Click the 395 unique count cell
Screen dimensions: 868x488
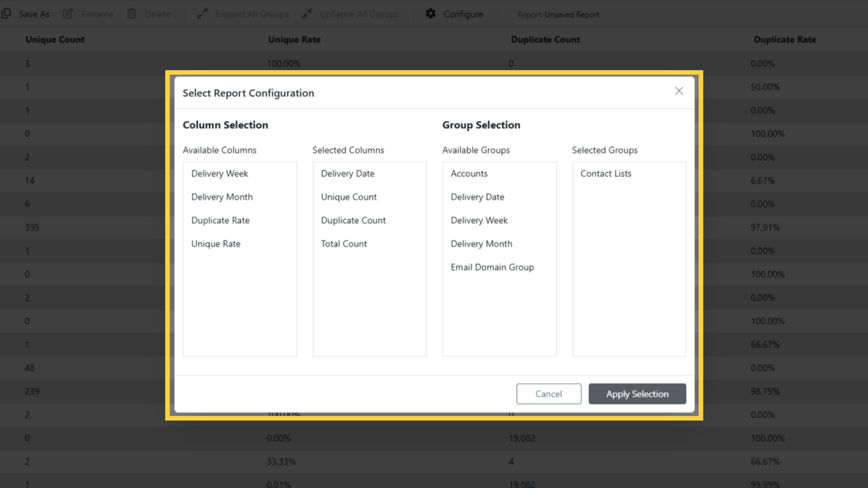point(32,227)
